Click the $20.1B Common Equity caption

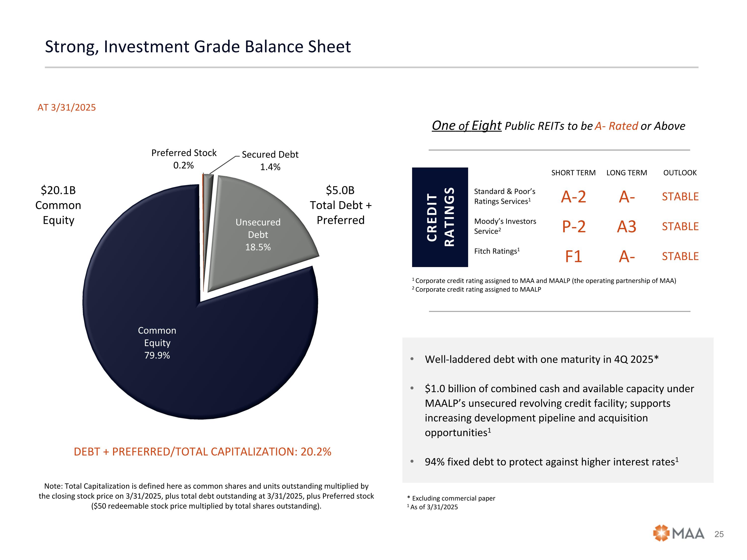coord(59,205)
